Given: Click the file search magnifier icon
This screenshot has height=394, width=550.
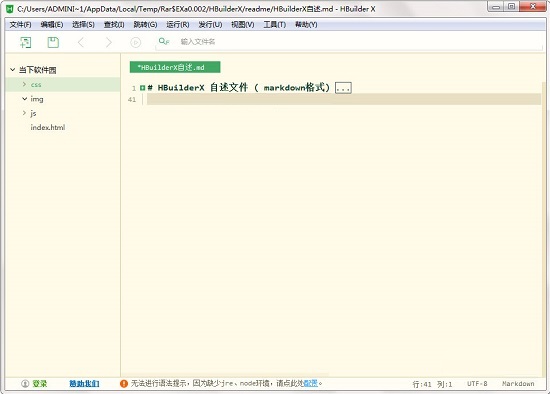Looking at the screenshot, I should tap(164, 41).
